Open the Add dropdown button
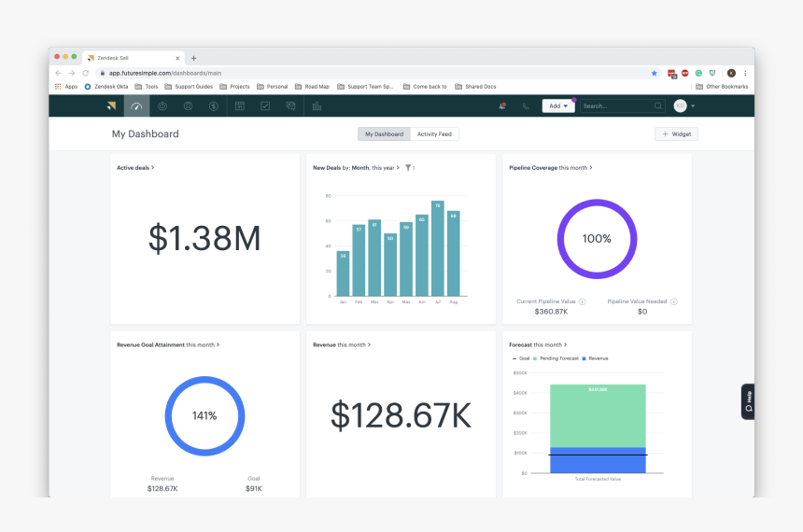 click(x=558, y=106)
